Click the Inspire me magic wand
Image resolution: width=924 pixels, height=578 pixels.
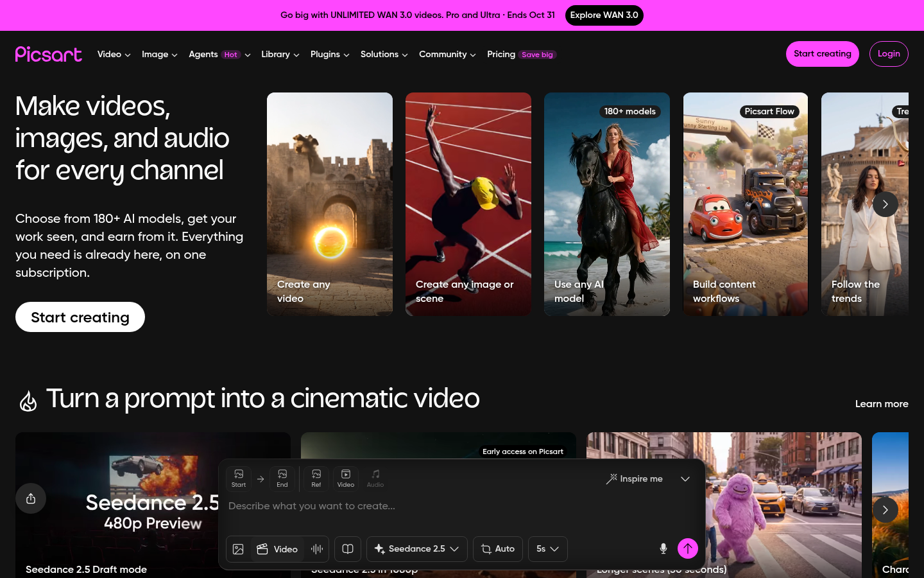tap(635, 478)
